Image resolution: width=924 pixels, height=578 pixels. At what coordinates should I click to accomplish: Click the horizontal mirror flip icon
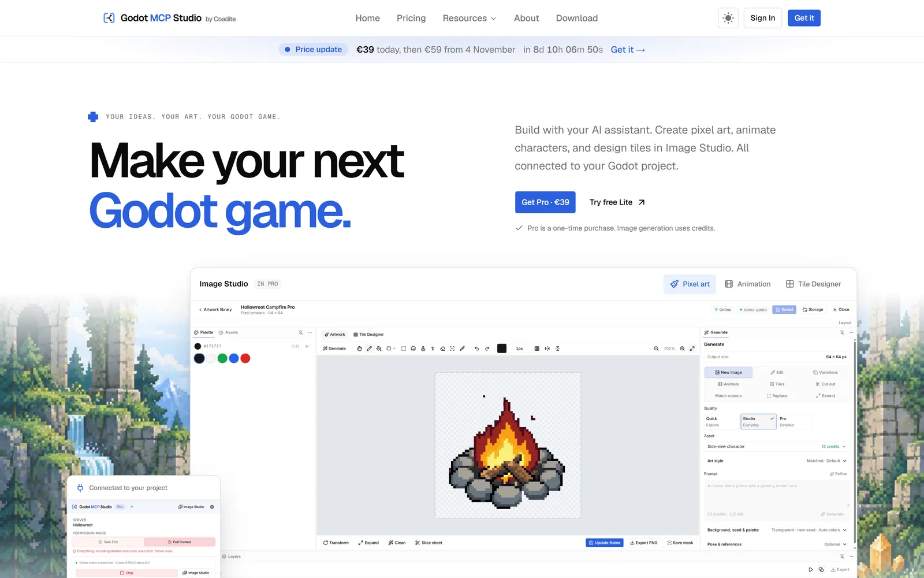point(547,349)
